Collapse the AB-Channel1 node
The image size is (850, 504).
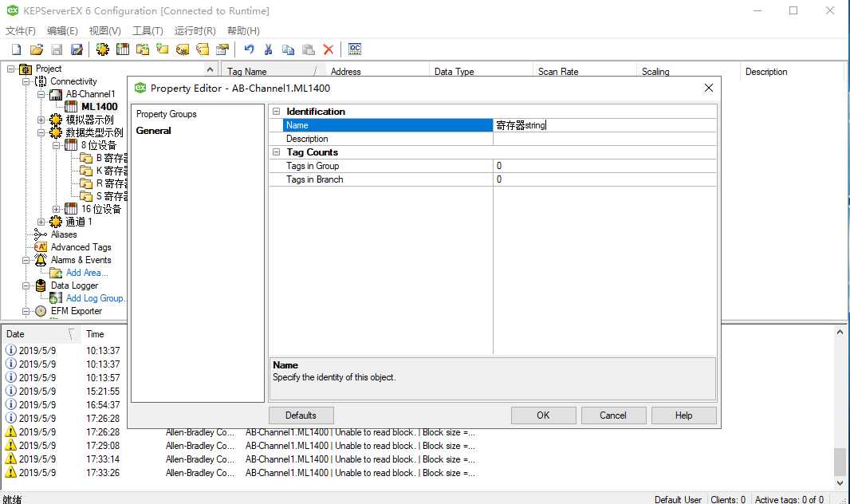coord(41,94)
